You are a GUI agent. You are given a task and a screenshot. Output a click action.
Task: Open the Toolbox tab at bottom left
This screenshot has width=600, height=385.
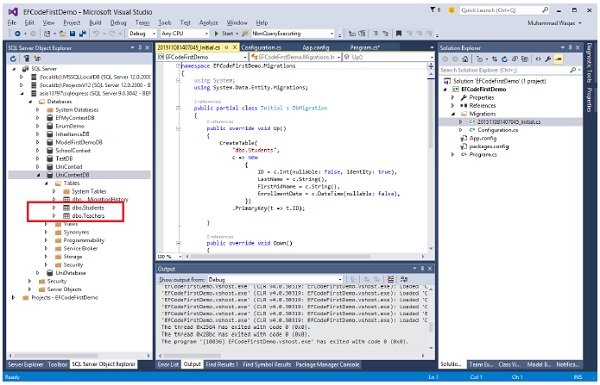(x=57, y=364)
